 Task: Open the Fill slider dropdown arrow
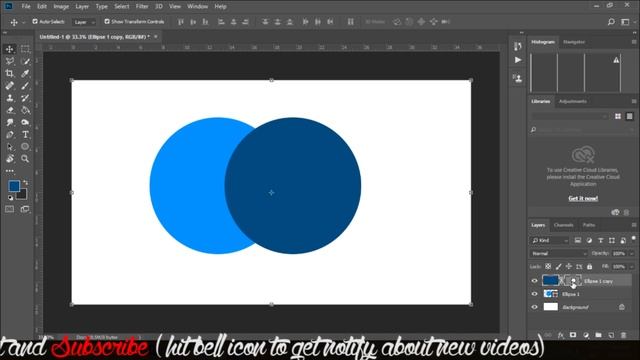632,267
